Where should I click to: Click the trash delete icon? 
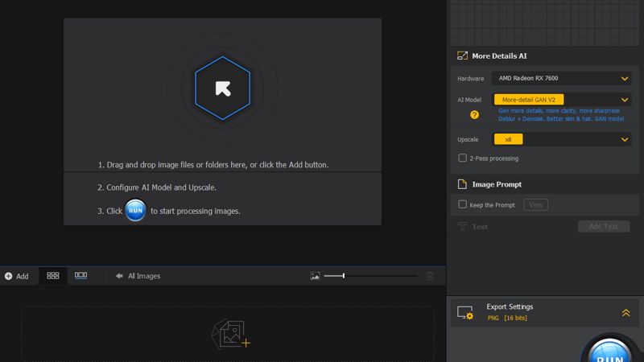tap(430, 276)
